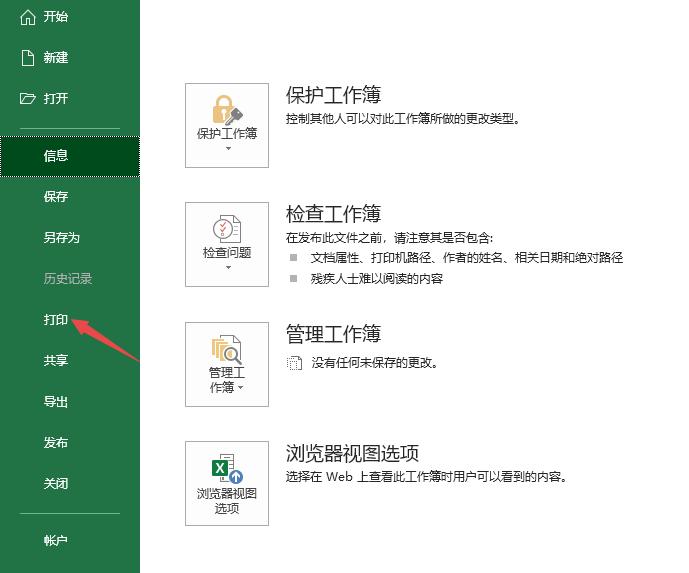The image size is (689, 573).
Task: Open the 打印 page
Action: tap(55, 319)
